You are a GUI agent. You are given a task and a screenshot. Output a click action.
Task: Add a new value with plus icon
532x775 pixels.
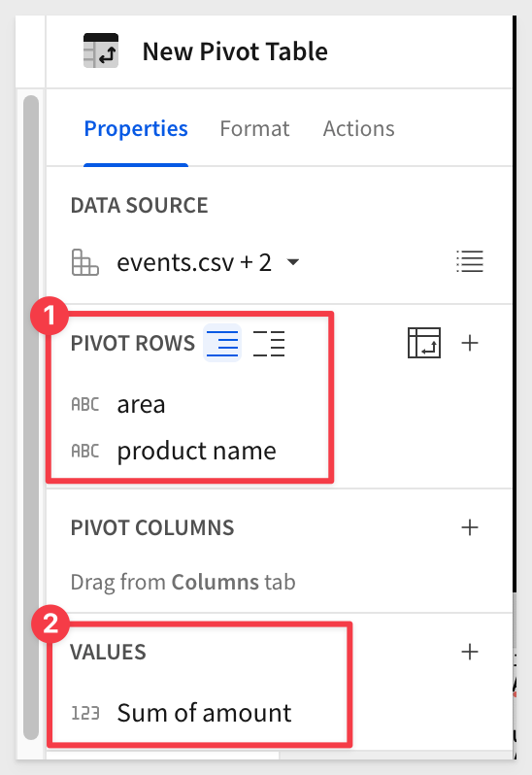[x=470, y=652]
